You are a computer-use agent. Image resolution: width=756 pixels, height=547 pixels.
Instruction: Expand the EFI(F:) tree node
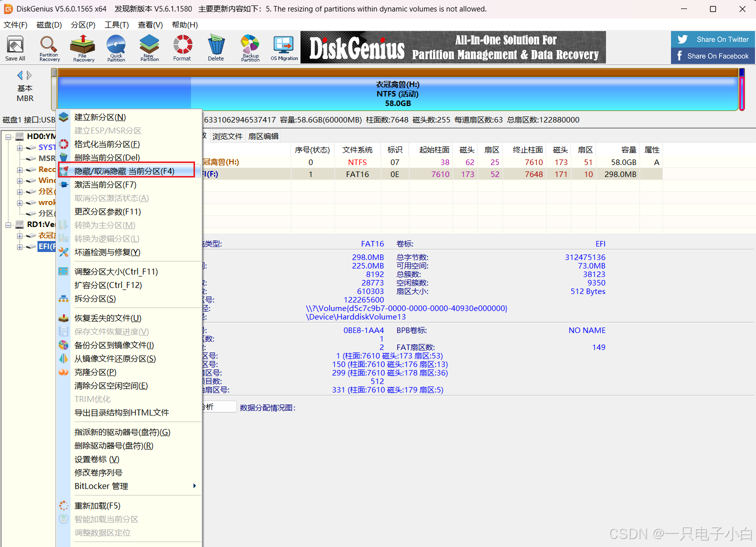point(19,246)
